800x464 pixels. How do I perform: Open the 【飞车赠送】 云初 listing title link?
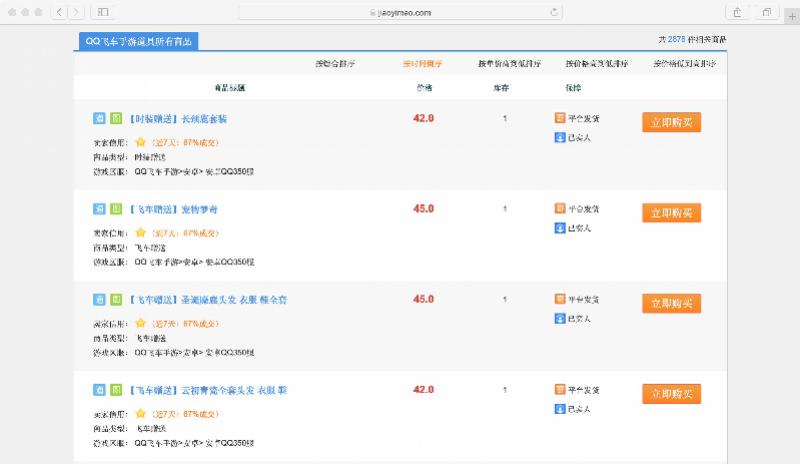(208, 390)
